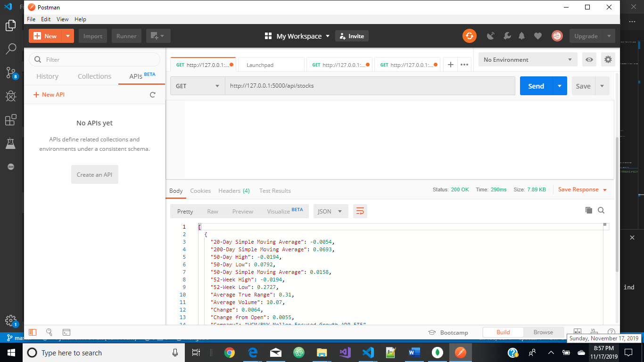Click the Send button
Image resolution: width=644 pixels, height=362 pixels.
[x=536, y=86]
